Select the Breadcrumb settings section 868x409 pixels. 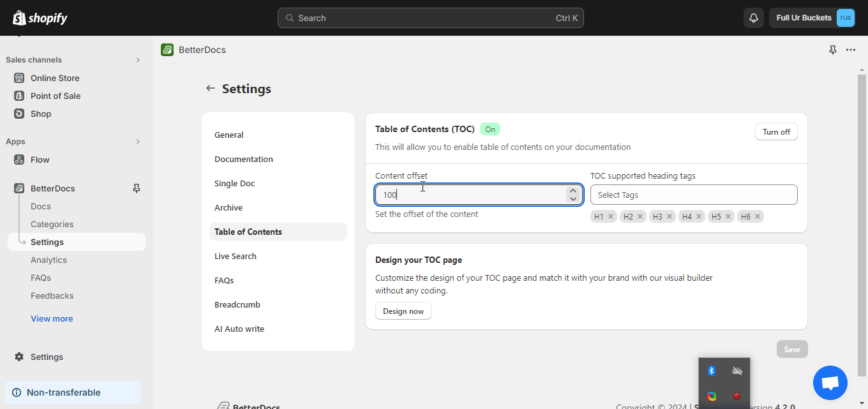coord(237,304)
